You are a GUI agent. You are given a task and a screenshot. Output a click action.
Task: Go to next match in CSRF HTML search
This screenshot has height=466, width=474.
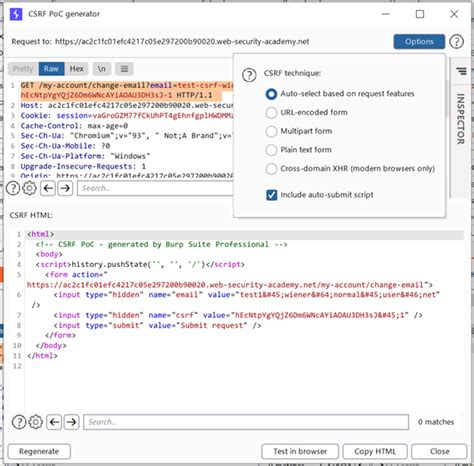coord(71,422)
